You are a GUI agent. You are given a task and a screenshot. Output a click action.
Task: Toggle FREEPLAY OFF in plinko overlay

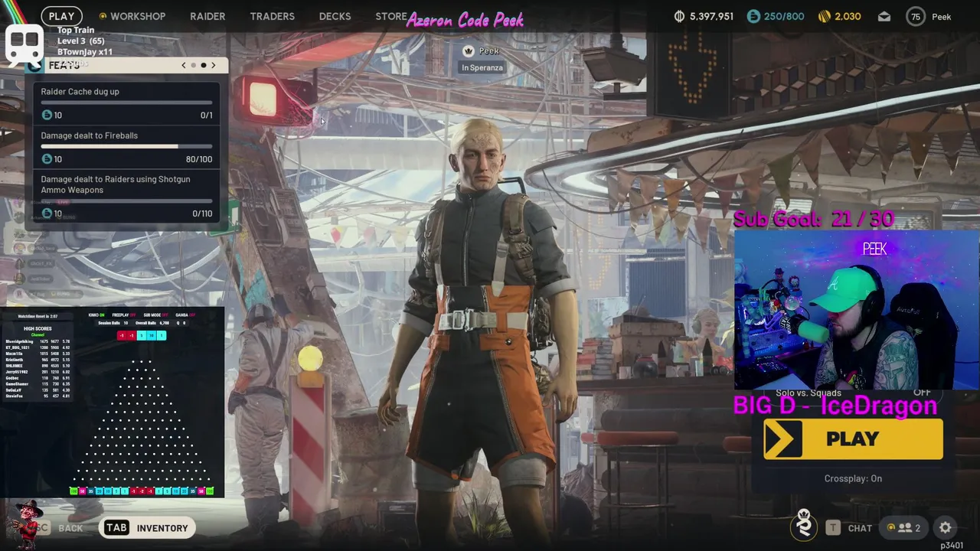click(123, 315)
